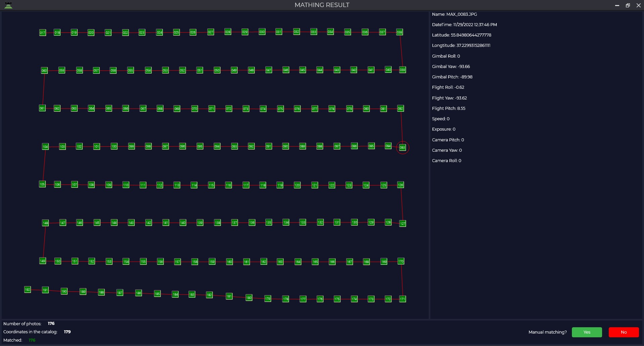Restore down the window

[628, 5]
